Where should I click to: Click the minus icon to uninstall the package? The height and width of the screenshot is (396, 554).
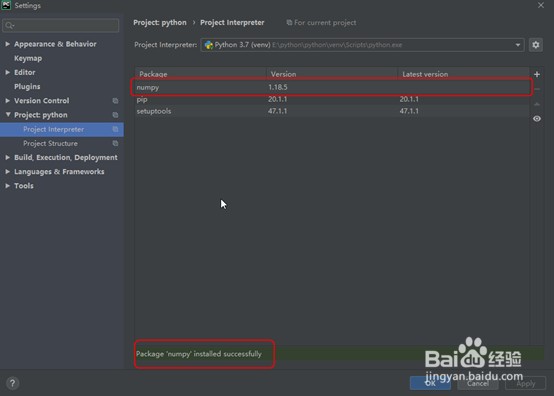tap(537, 89)
